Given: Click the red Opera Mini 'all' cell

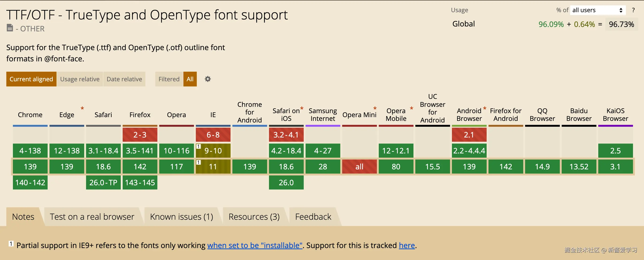Looking at the screenshot, I should [359, 167].
